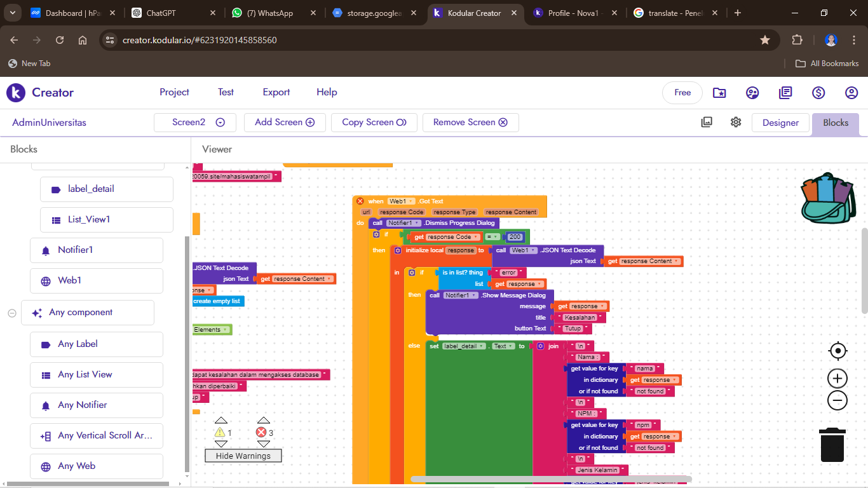Screen dimensions: 868x488
Task: Click the backpack icon in the viewer
Action: click(x=828, y=198)
